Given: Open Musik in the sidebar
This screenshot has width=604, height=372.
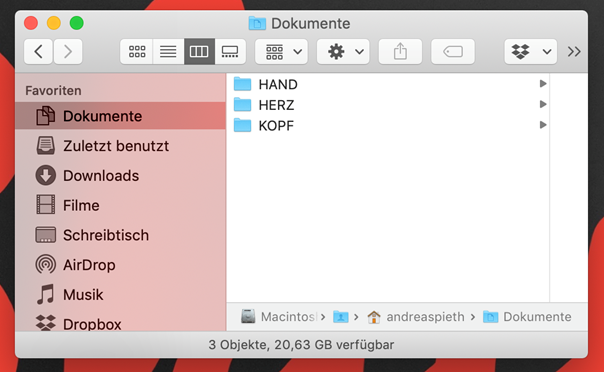Looking at the screenshot, I should pyautogui.click(x=120, y=295).
